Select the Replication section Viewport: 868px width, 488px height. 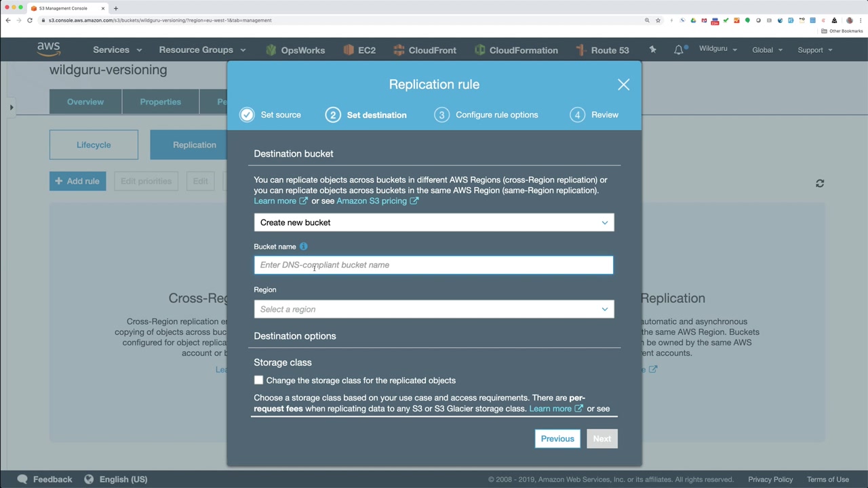(194, 145)
